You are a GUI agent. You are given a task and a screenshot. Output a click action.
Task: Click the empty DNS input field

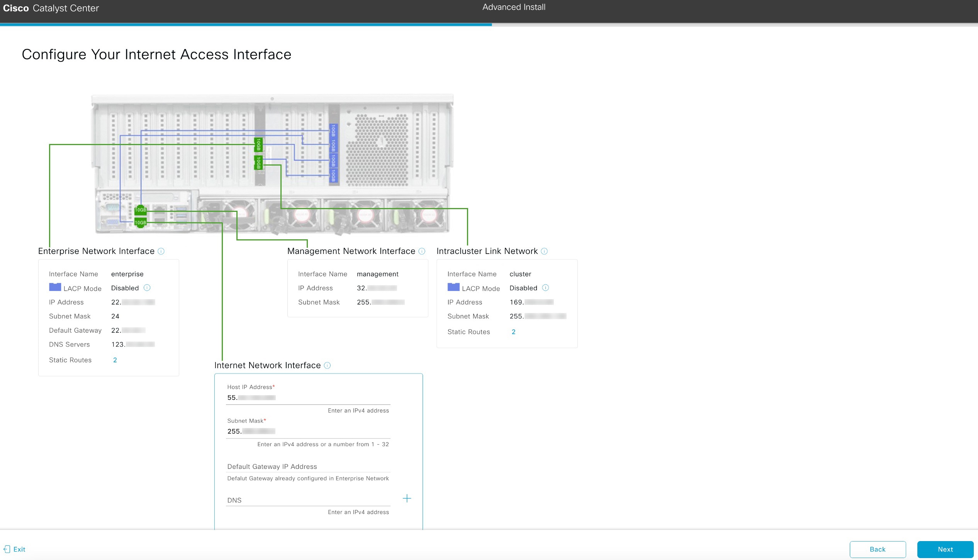[x=308, y=500]
